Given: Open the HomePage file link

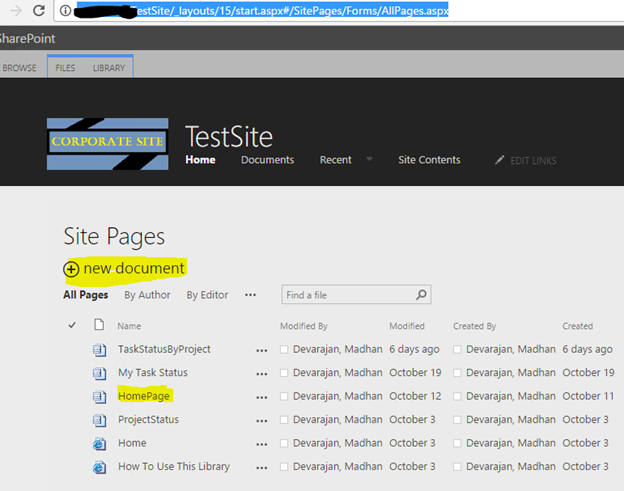Looking at the screenshot, I should (x=144, y=396).
